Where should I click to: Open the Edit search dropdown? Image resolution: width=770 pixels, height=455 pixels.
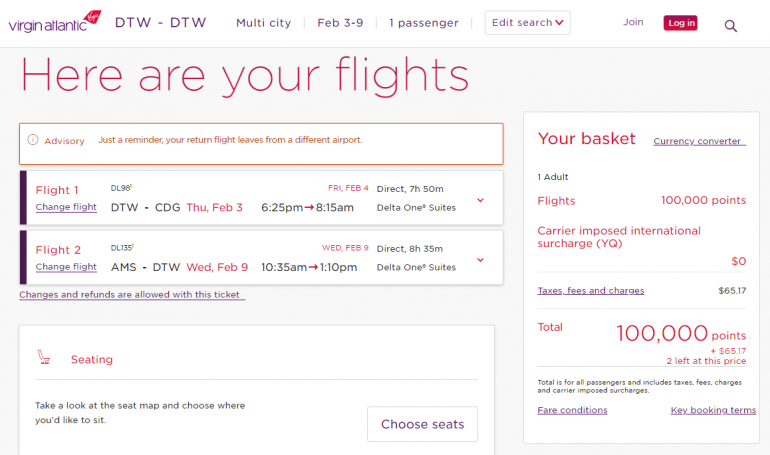(528, 23)
